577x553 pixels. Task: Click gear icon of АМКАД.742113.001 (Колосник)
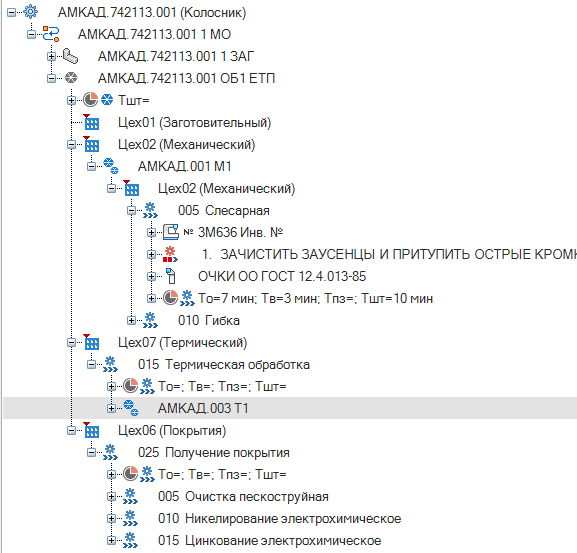(x=31, y=12)
